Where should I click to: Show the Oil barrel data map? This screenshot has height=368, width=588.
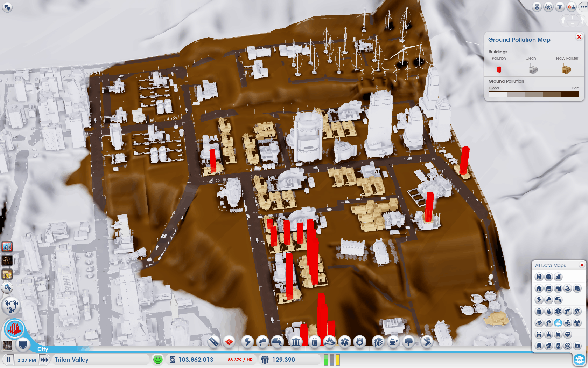pos(558,346)
